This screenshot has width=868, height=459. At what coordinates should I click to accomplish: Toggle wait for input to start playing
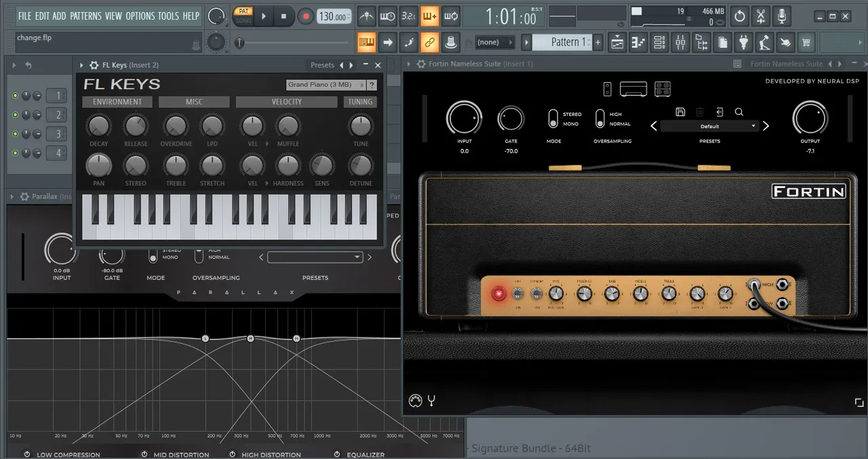coord(388,16)
